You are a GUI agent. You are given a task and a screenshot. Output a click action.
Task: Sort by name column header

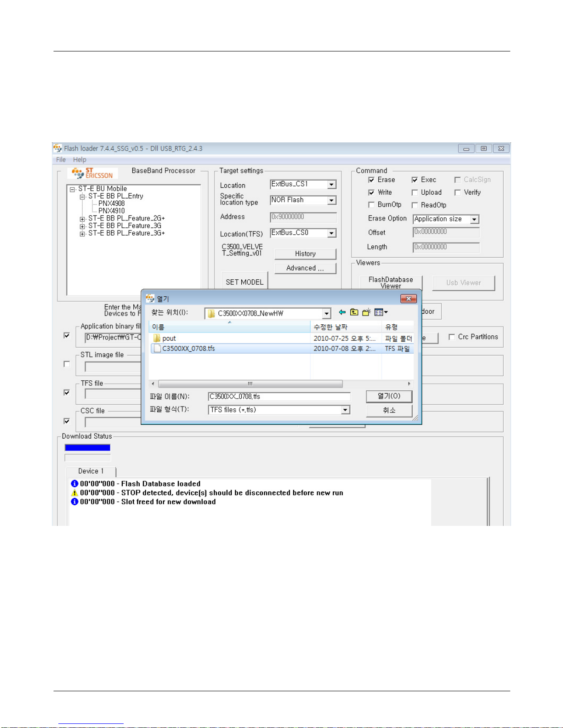pyautogui.click(x=230, y=327)
